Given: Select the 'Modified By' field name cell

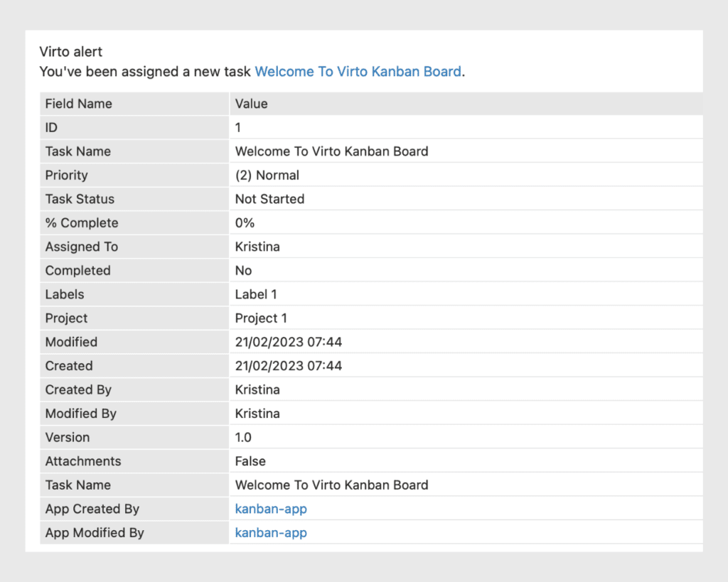Looking at the screenshot, I should [x=134, y=414].
